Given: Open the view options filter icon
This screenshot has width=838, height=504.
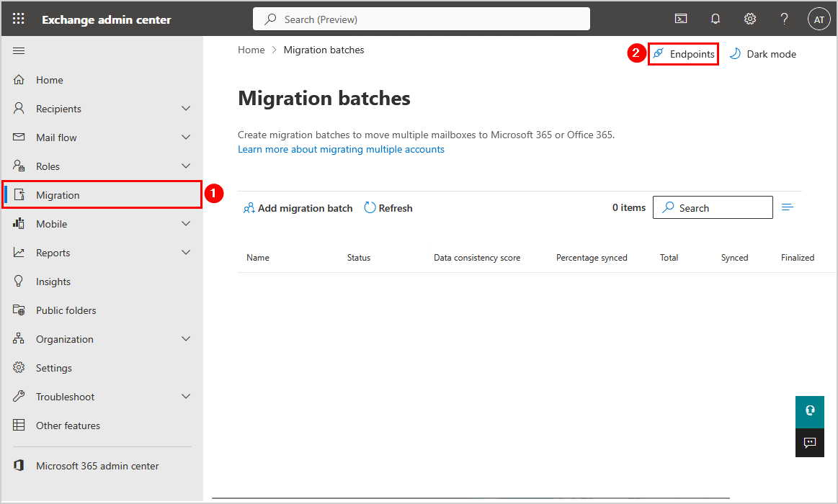Looking at the screenshot, I should 788,208.
